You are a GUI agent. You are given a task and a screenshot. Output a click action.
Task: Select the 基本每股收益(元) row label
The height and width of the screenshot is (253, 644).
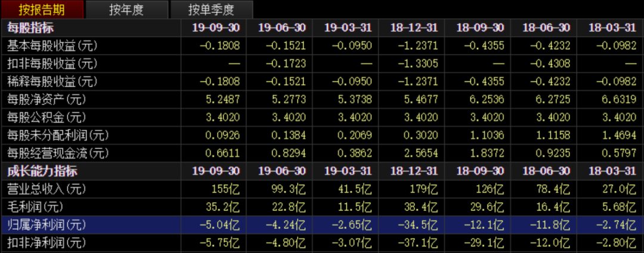point(52,45)
